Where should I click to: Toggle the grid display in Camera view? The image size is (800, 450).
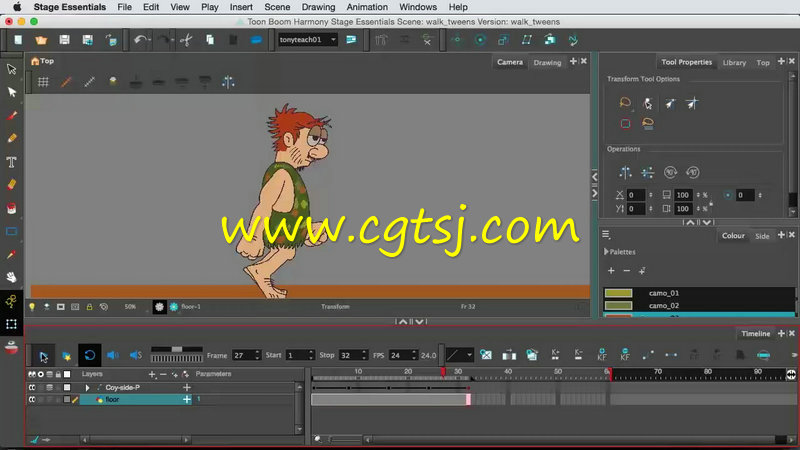[43, 82]
